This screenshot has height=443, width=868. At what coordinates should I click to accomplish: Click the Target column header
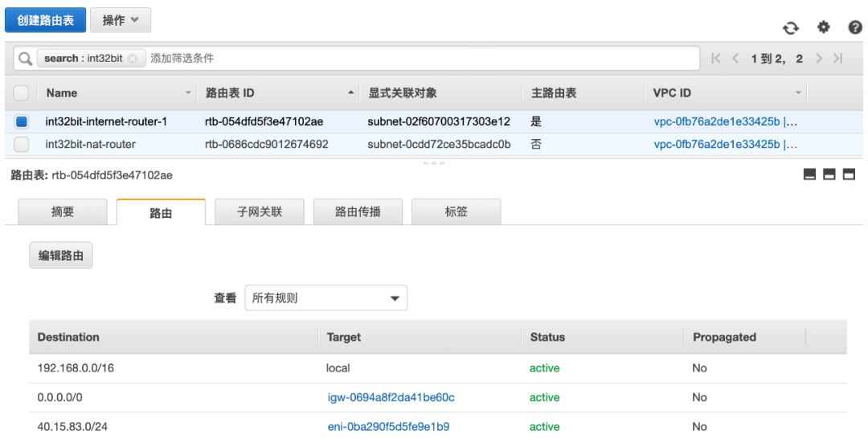(344, 337)
